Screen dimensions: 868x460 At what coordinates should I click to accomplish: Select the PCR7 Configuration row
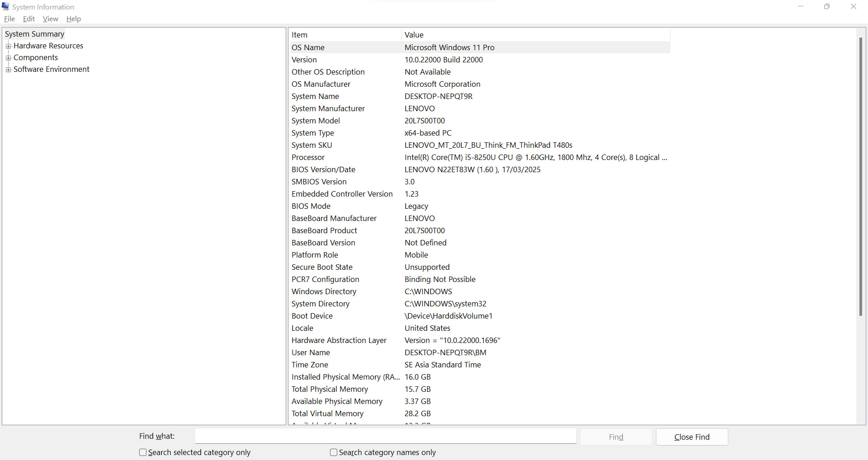click(480, 279)
